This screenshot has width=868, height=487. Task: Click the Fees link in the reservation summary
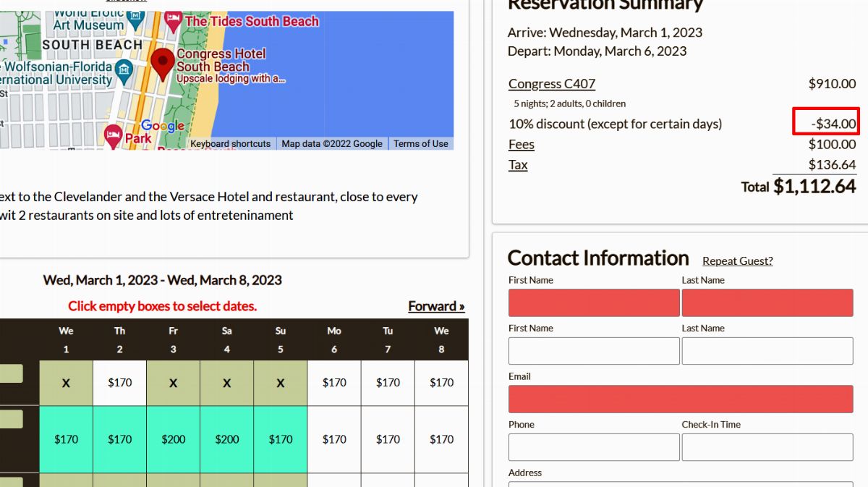coord(521,145)
